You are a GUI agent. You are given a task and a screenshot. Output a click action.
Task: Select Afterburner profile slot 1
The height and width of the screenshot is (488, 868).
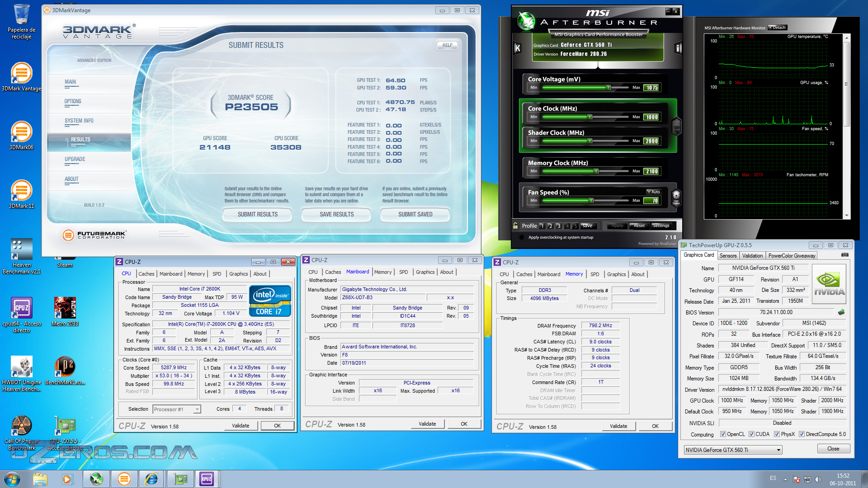pos(542,225)
